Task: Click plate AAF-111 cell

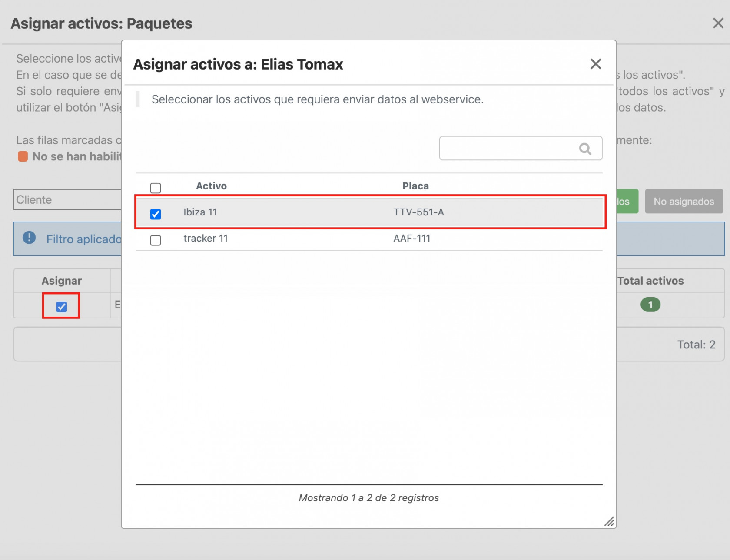Action: [412, 238]
